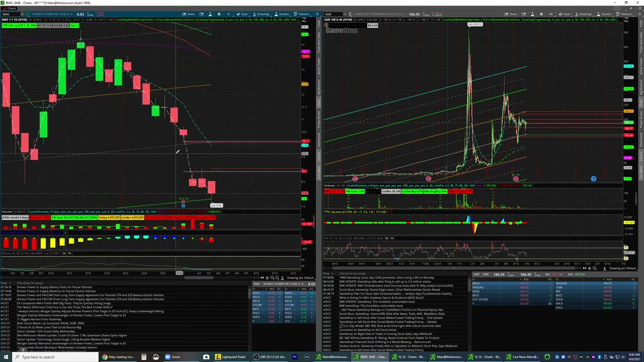Viewport: 644px width, 362px height.
Task: Open story Sector Update: Tech Stocks Rally Wednesday
Action: (46, 331)
